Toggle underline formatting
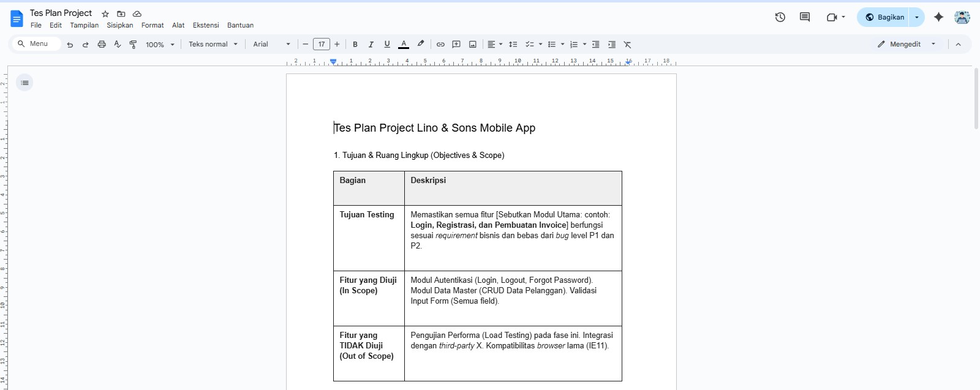 387,44
